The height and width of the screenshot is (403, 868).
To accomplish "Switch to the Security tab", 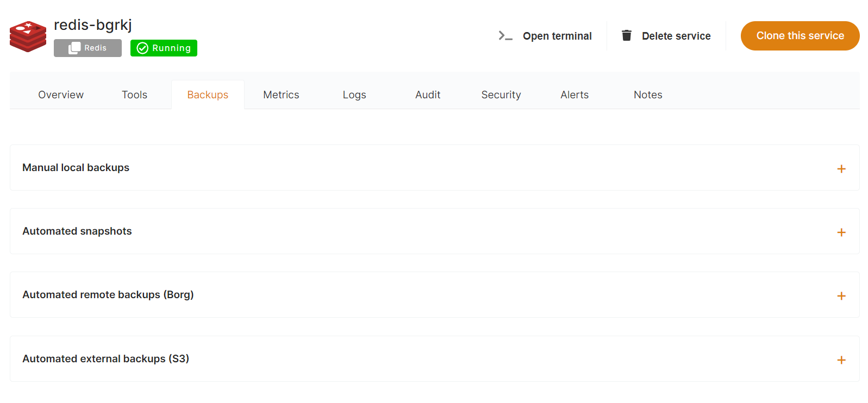I will [x=501, y=95].
